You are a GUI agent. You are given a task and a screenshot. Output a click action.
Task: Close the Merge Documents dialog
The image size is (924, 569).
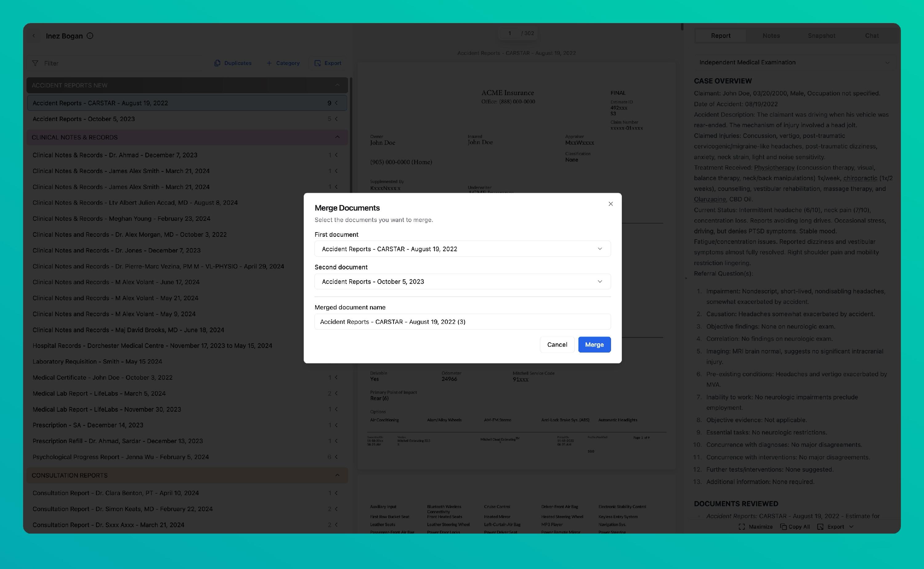(x=610, y=204)
